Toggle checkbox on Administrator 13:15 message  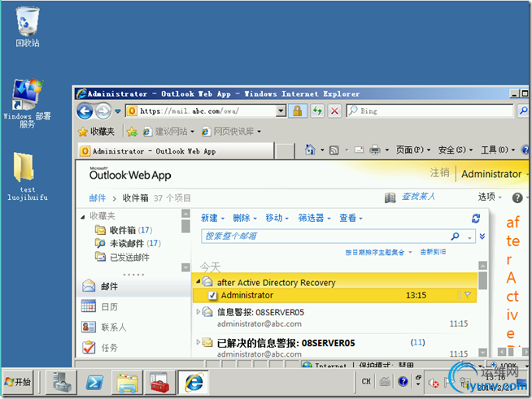pyautogui.click(x=212, y=295)
